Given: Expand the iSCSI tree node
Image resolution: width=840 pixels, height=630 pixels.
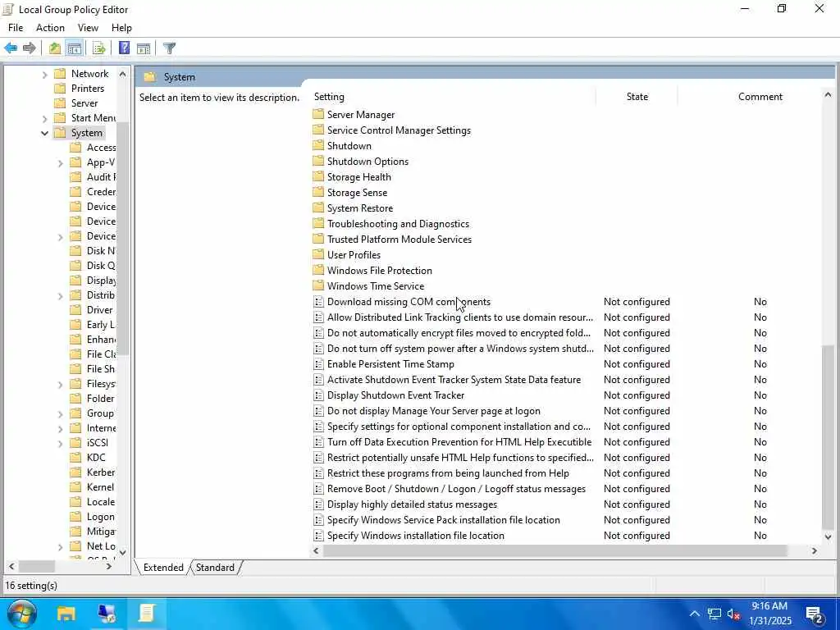Looking at the screenshot, I should pyautogui.click(x=61, y=443).
